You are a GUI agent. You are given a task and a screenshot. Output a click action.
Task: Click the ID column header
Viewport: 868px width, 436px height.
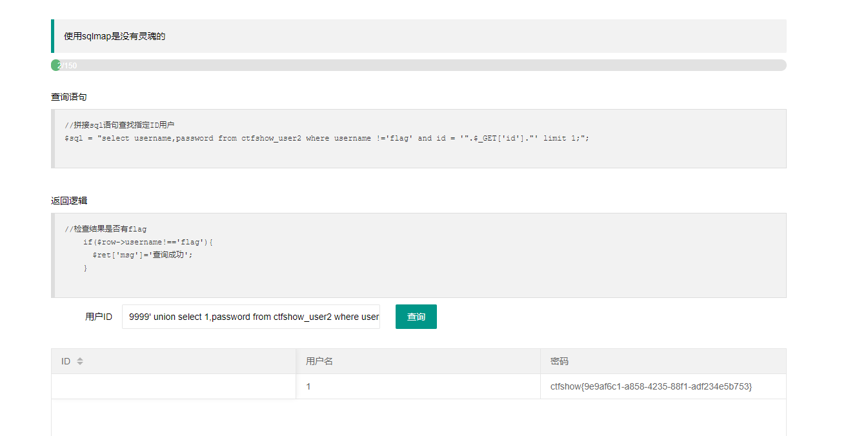point(174,361)
